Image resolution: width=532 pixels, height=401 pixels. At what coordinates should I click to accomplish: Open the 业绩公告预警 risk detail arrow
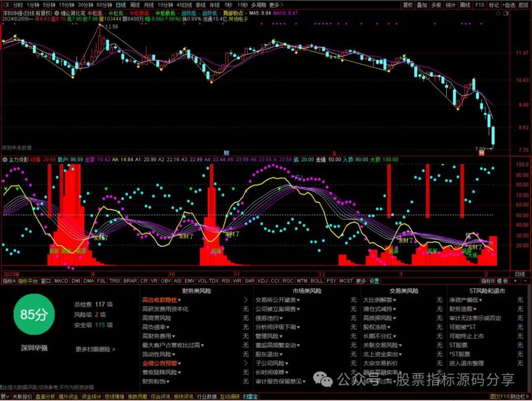click(246, 364)
